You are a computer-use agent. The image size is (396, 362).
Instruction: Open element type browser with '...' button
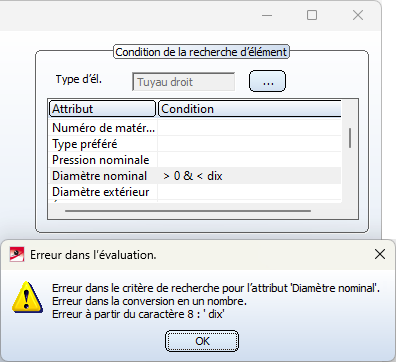pos(267,81)
